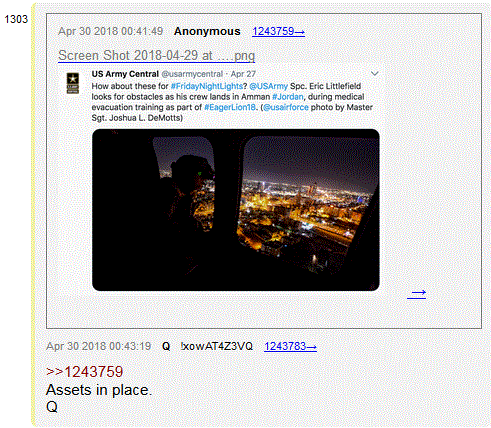Open Q post link 1243783

click(x=290, y=346)
